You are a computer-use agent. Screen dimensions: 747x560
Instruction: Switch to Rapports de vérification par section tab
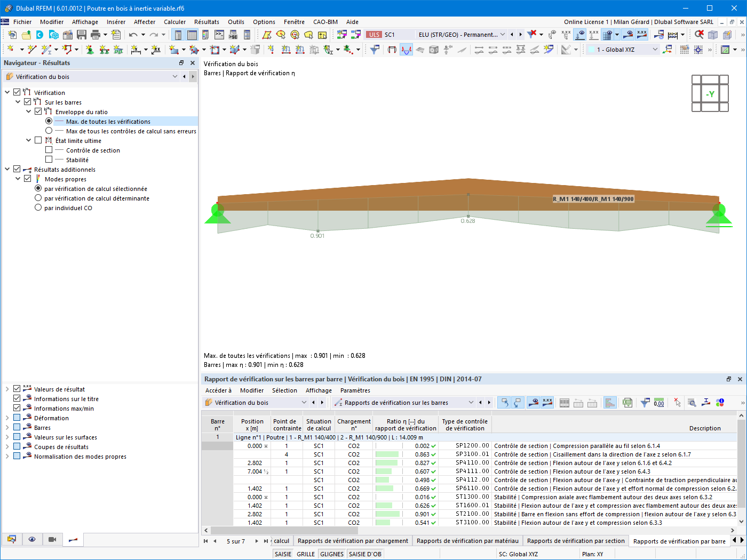[x=576, y=541]
